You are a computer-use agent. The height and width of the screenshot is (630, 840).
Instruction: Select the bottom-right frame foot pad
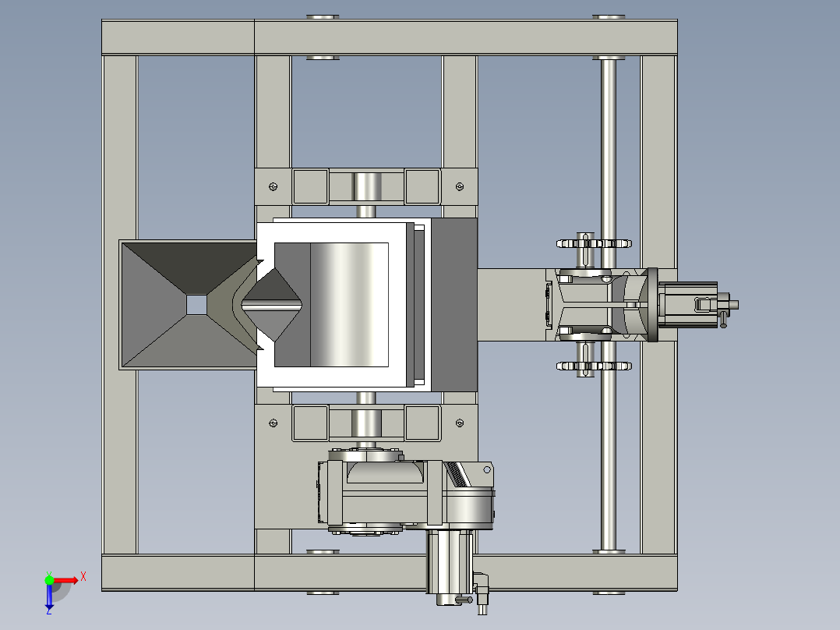(x=609, y=593)
